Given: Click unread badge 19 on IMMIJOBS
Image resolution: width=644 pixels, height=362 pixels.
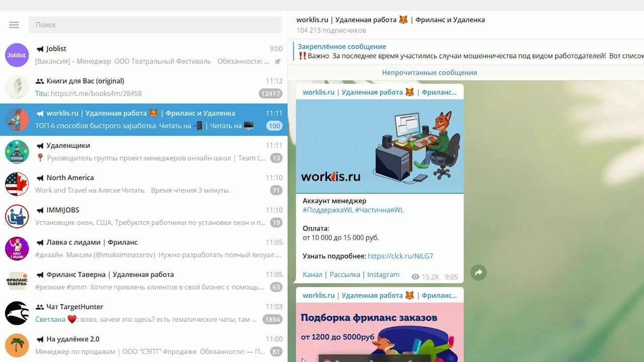Looking at the screenshot, I should click(276, 222).
